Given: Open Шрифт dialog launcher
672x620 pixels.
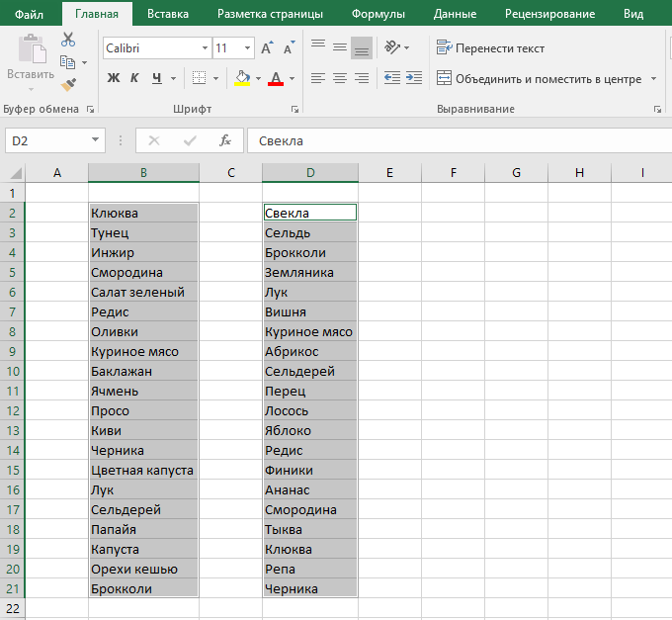Looking at the screenshot, I should pyautogui.click(x=294, y=110).
